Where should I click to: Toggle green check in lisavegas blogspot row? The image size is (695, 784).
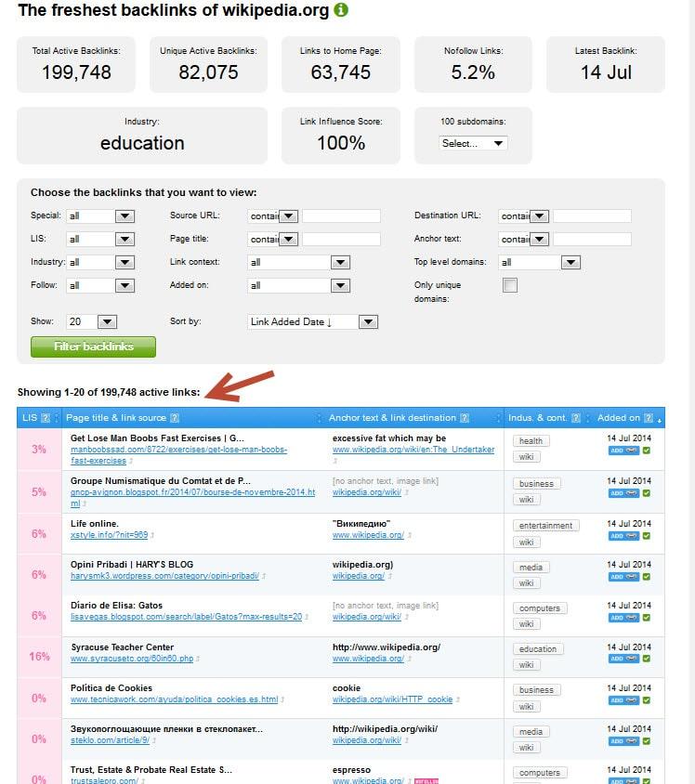coord(647,618)
